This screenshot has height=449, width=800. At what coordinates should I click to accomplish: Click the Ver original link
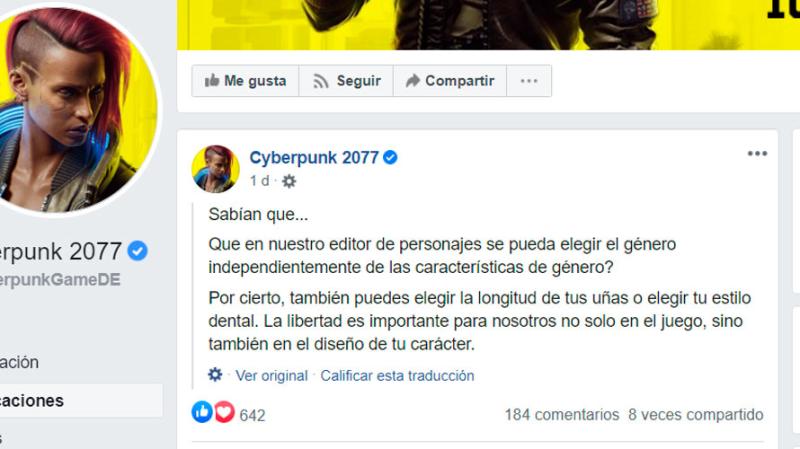click(271, 376)
